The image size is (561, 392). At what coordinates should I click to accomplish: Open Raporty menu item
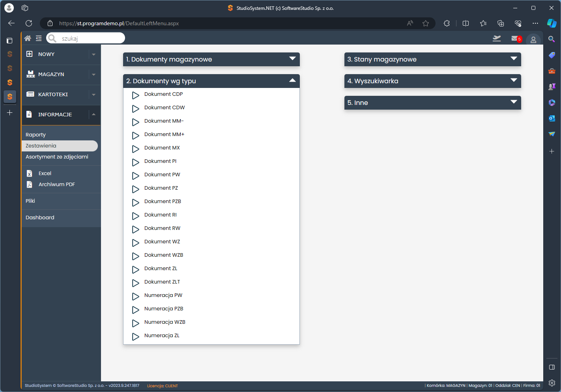pyautogui.click(x=36, y=134)
